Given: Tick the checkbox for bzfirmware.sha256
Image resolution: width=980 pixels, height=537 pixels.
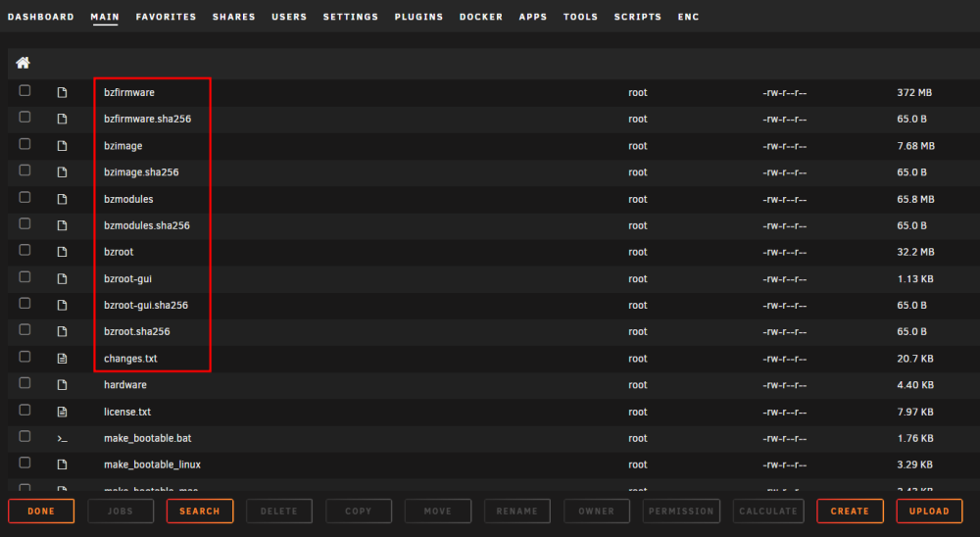Looking at the screenshot, I should click(x=24, y=117).
